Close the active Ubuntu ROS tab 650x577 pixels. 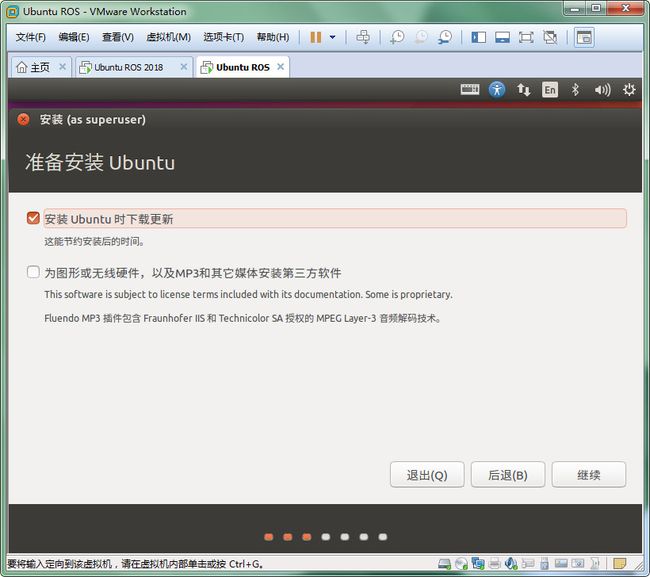pyautogui.click(x=281, y=67)
